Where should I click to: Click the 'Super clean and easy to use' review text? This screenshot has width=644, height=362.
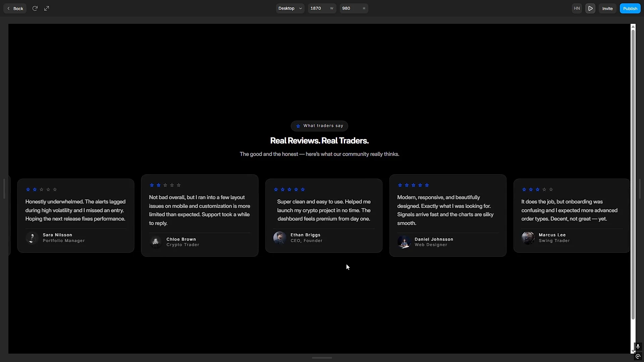(324, 210)
